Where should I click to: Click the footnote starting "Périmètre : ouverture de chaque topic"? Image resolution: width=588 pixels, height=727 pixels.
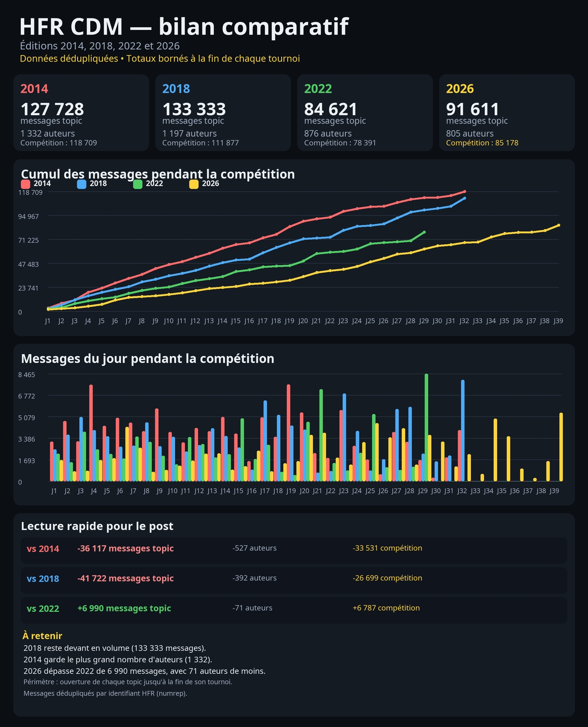click(128, 682)
